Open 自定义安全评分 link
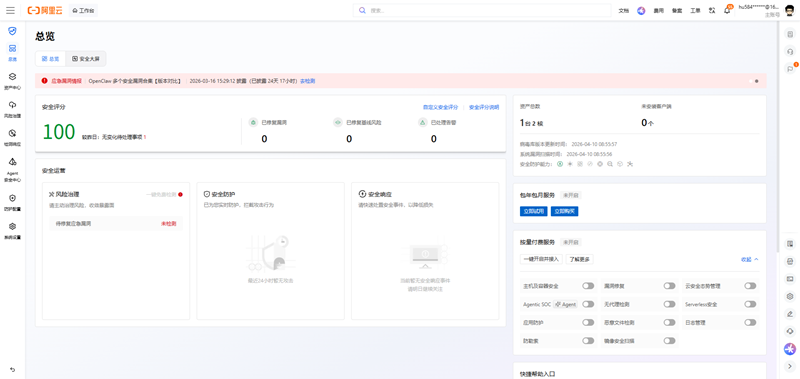Viewport: 800px width, 379px height. pyautogui.click(x=440, y=107)
